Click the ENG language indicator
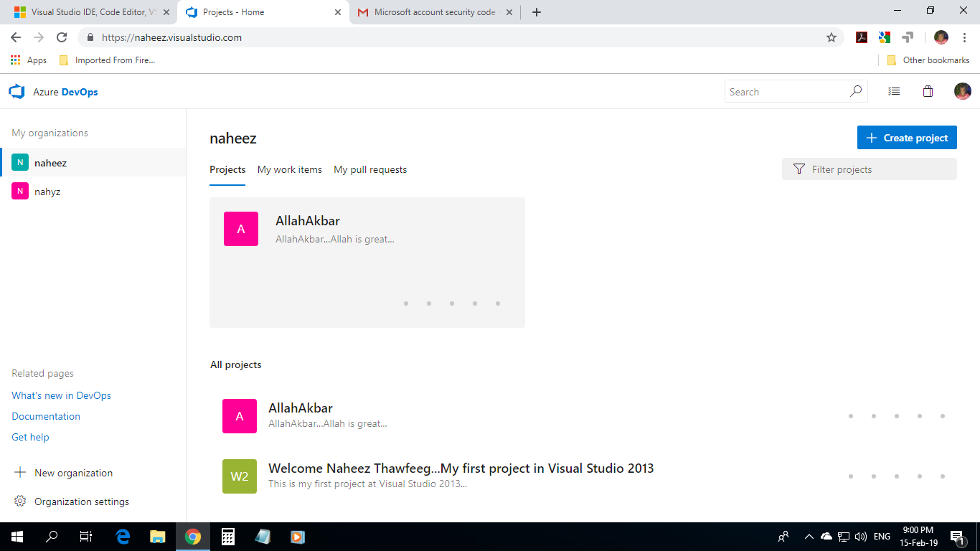Image resolution: width=980 pixels, height=551 pixels. pos(882,537)
